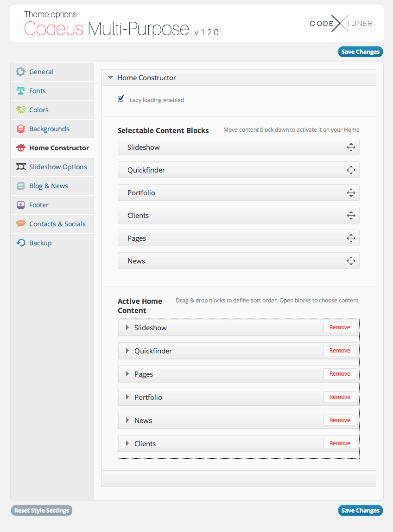Click the Active Home Content heading
This screenshot has height=532, width=393.
(139, 306)
